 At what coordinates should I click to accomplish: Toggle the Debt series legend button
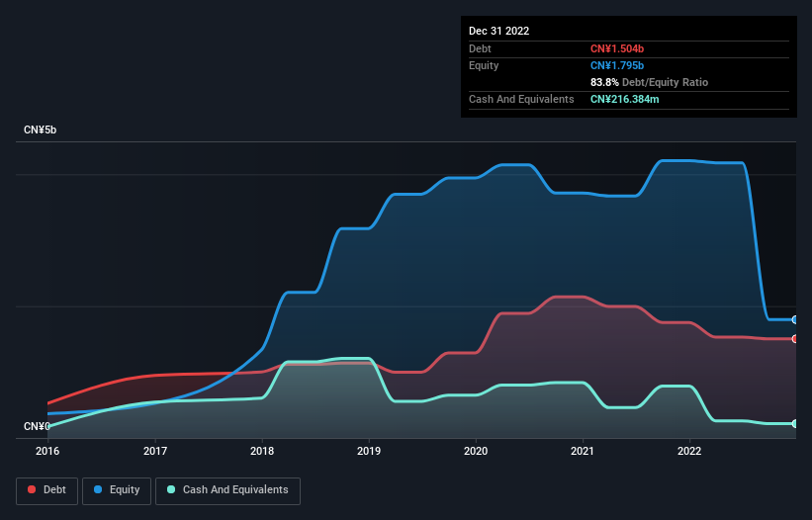(47, 490)
